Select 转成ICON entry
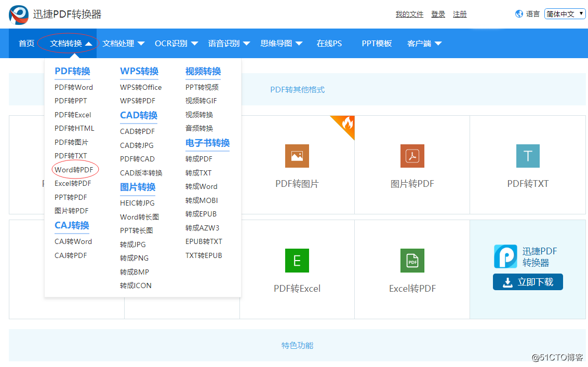Image resolution: width=588 pixels, height=367 pixels. 136,286
